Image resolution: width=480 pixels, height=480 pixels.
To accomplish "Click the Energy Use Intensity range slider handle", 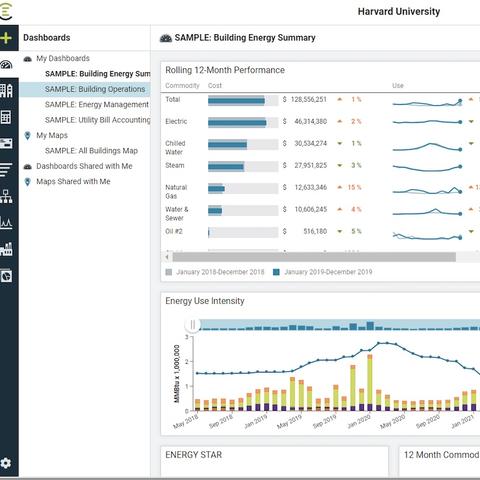I will [193, 324].
